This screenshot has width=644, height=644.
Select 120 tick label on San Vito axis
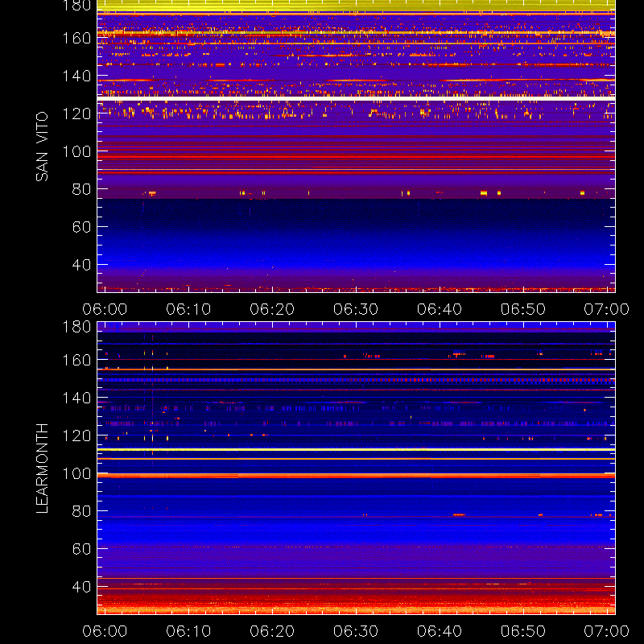76,114
